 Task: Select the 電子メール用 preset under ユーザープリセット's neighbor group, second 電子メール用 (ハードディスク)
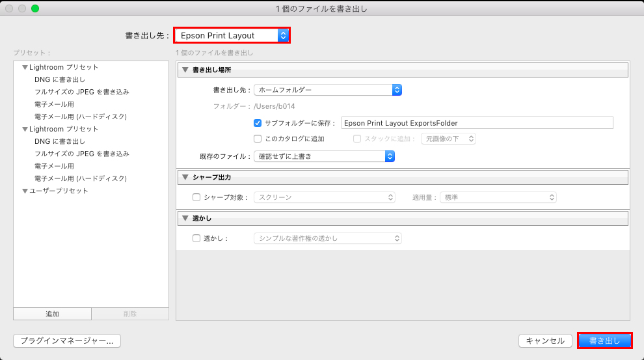[x=81, y=178]
